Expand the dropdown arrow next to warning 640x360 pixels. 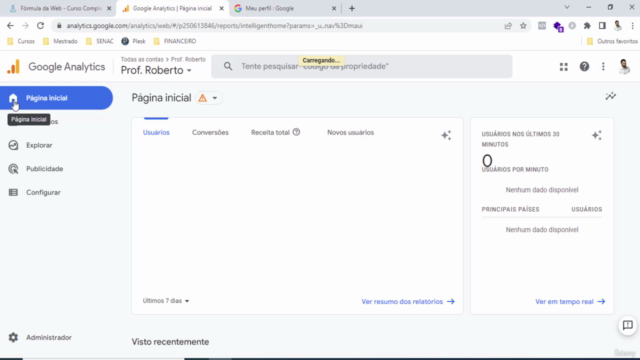215,98
